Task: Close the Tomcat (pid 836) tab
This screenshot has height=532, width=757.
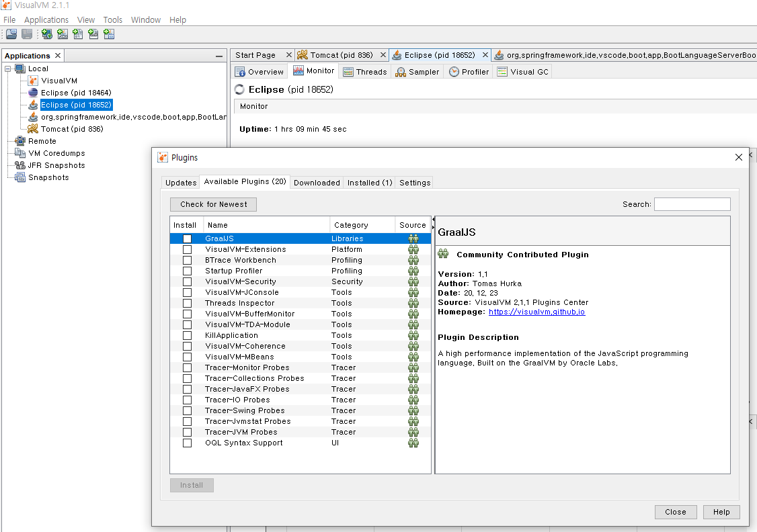Action: pos(383,55)
